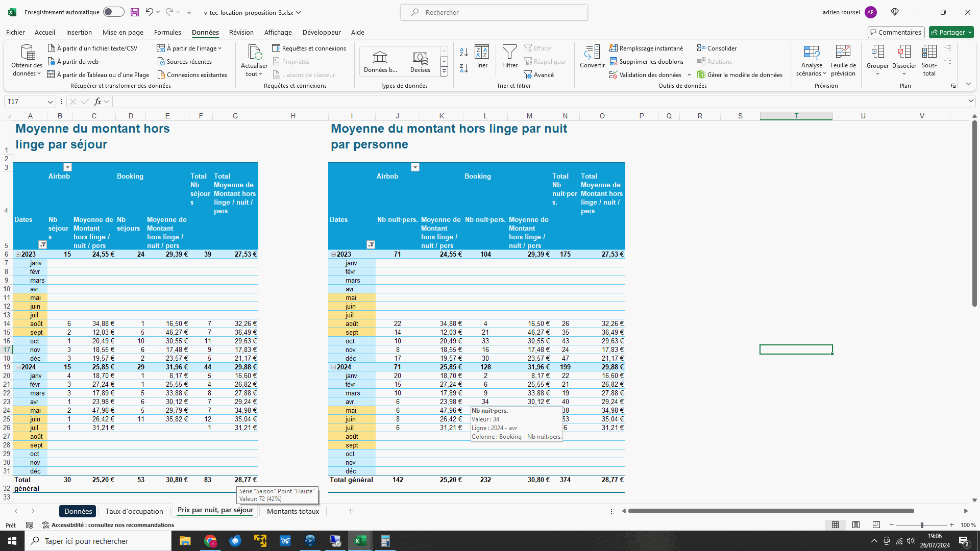980x551 pixels.
Task: Open the Commentaires pane
Action: (896, 32)
